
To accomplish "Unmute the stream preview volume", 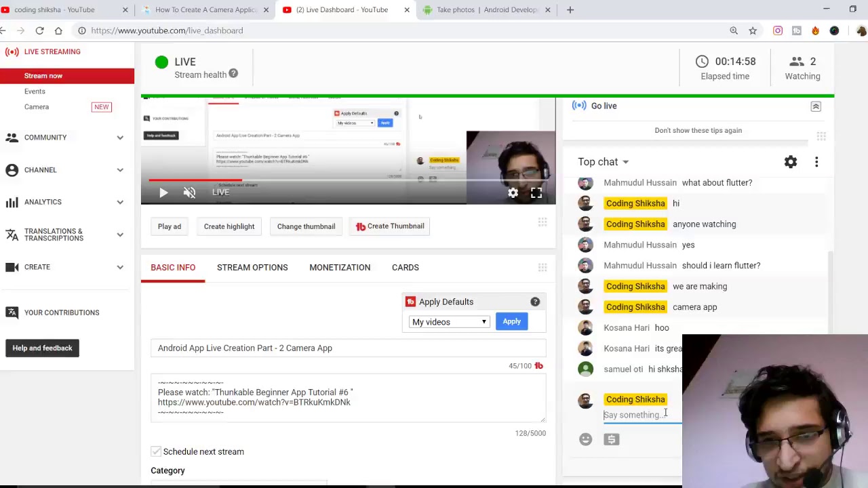I will pos(189,193).
